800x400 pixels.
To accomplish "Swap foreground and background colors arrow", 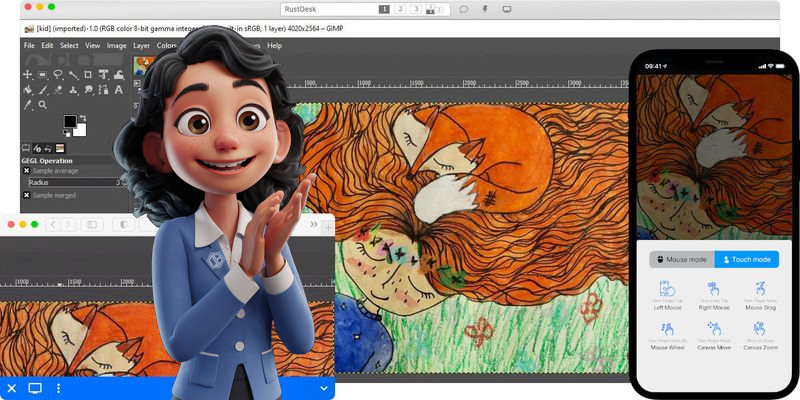I will pos(83,118).
